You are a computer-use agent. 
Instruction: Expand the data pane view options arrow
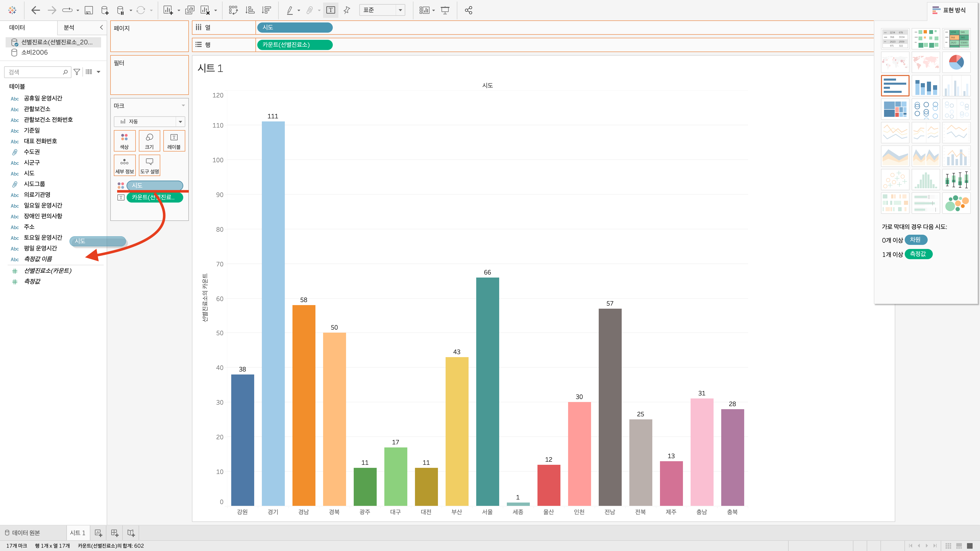click(x=99, y=72)
